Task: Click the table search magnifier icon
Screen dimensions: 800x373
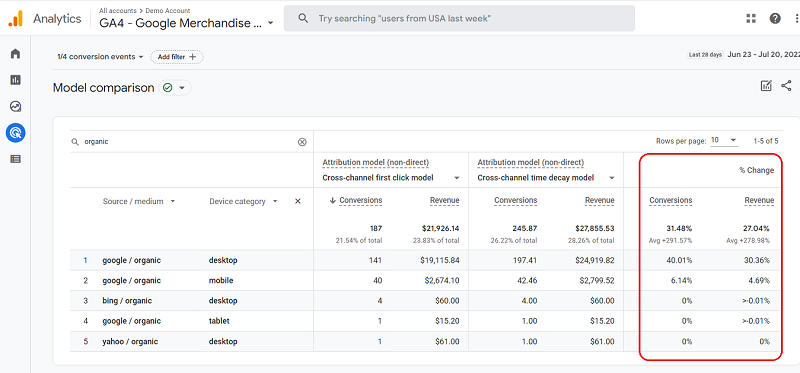Action: tap(75, 142)
